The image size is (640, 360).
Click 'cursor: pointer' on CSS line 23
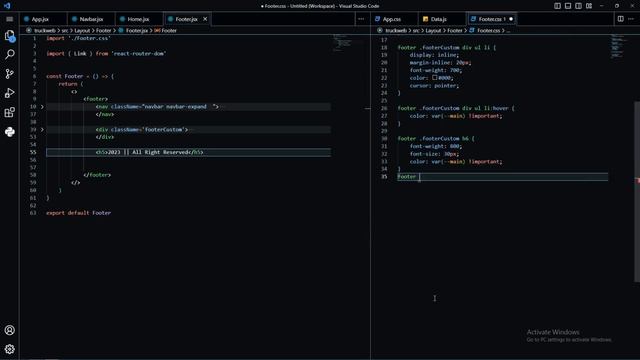click(434, 86)
